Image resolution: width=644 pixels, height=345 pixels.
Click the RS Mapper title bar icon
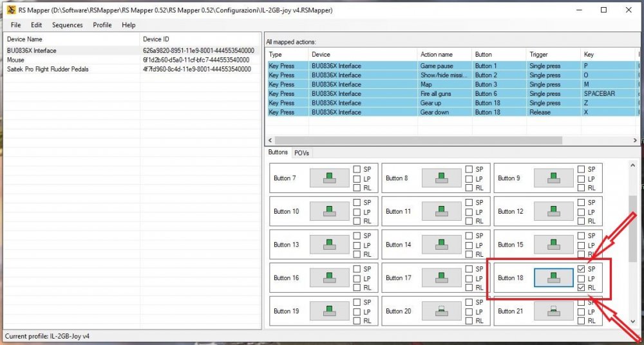10,10
